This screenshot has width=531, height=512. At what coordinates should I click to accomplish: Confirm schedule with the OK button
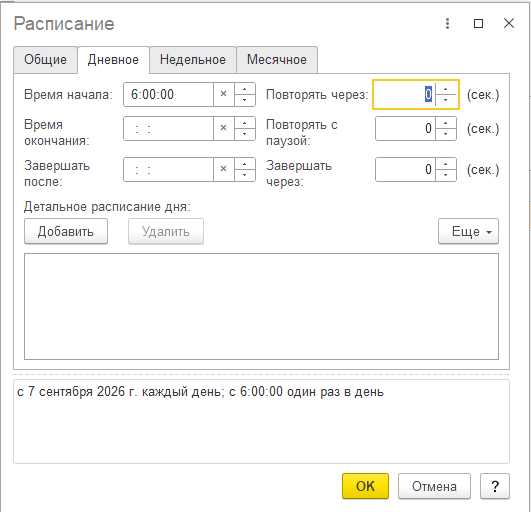click(x=365, y=486)
